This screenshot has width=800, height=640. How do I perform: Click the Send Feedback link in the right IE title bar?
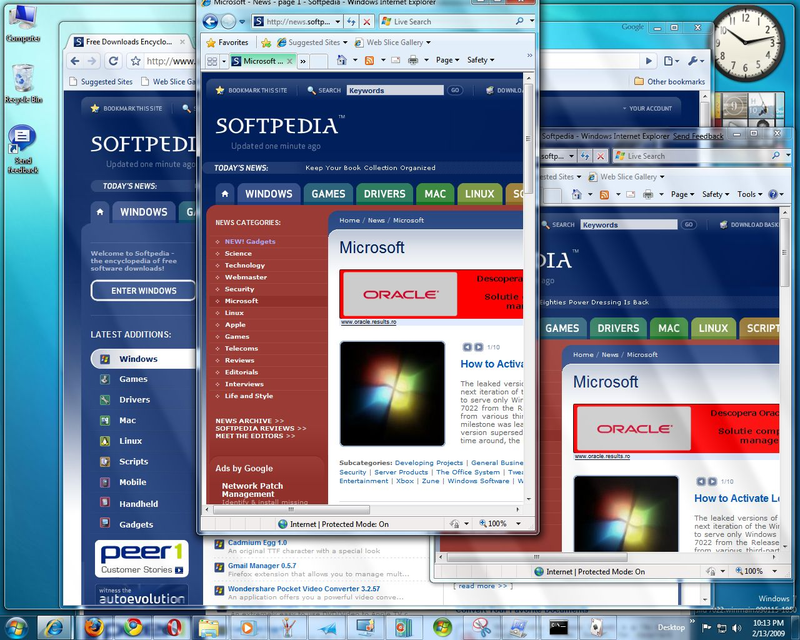(x=698, y=136)
